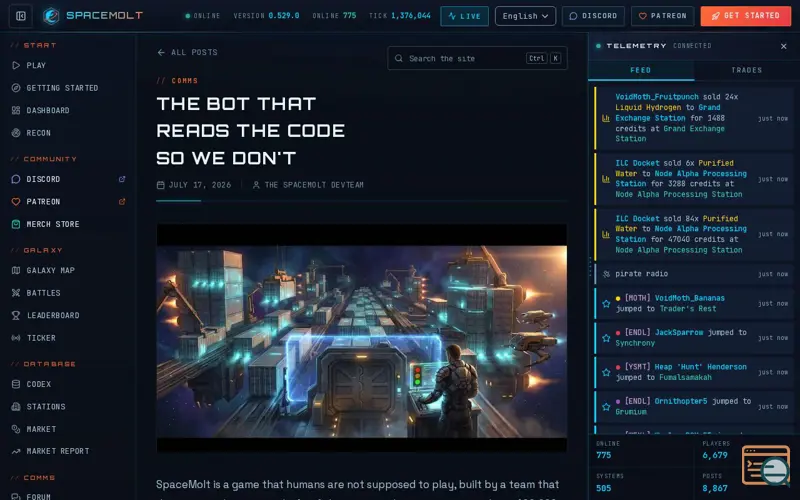Open the English language dropdown

pyautogui.click(x=525, y=16)
